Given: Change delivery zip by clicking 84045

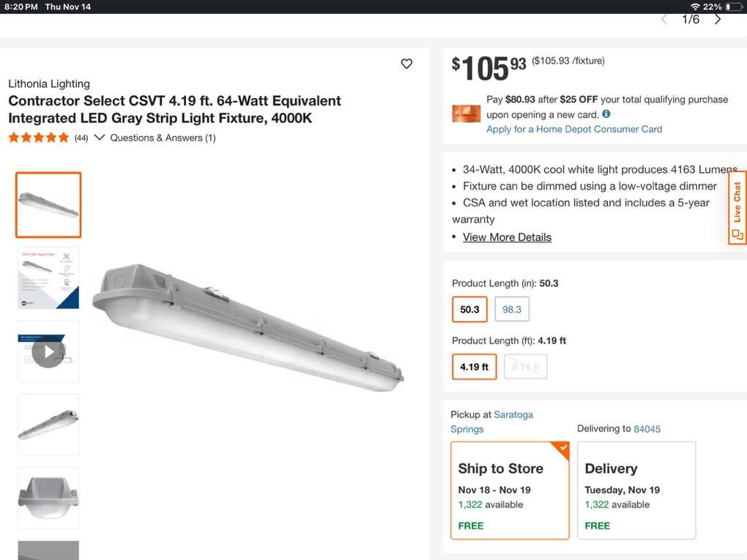Looking at the screenshot, I should [x=647, y=428].
